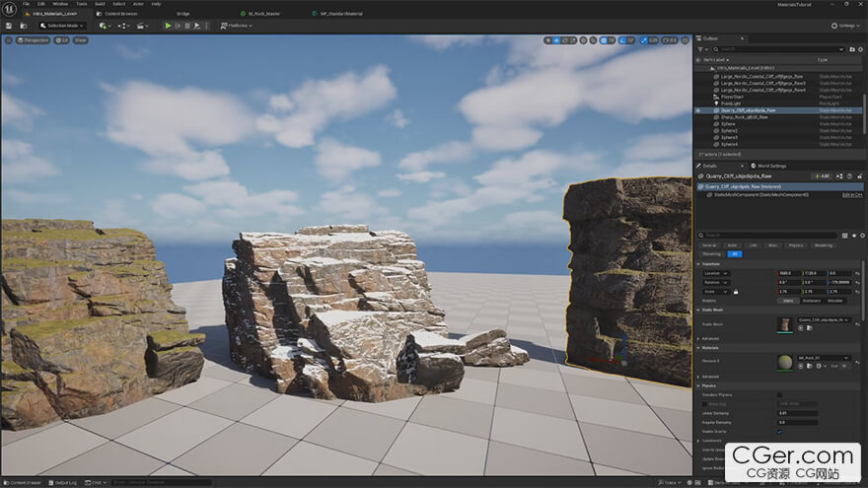Screen dimensions: 868x488
Task: Open the File menu
Action: pyautogui.click(x=26, y=4)
